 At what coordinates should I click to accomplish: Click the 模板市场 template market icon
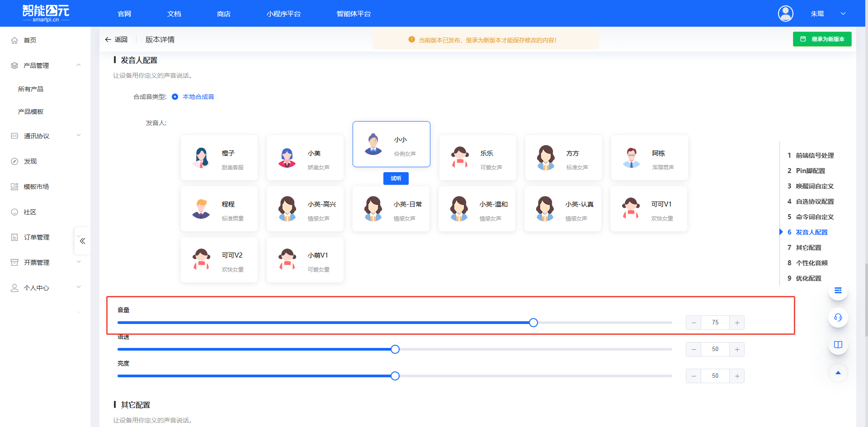(x=14, y=186)
